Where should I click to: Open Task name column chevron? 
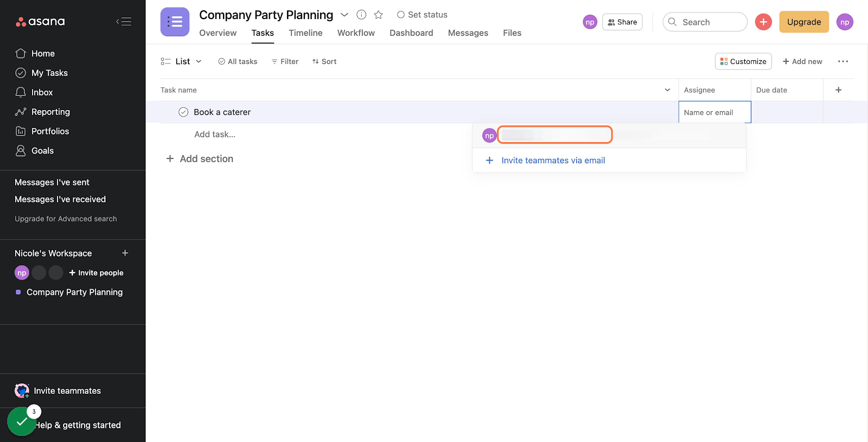(667, 90)
